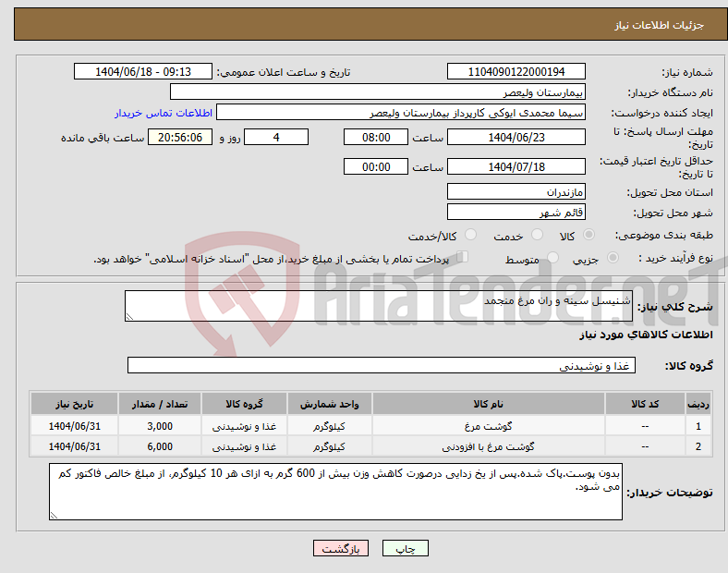Viewport: 728px width, 573px height.
Task: Click the quantity cell 6,000
Action: pyautogui.click(x=160, y=446)
